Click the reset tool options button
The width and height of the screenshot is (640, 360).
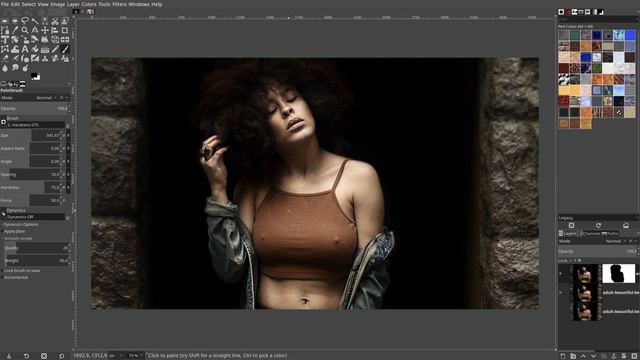click(x=61, y=356)
